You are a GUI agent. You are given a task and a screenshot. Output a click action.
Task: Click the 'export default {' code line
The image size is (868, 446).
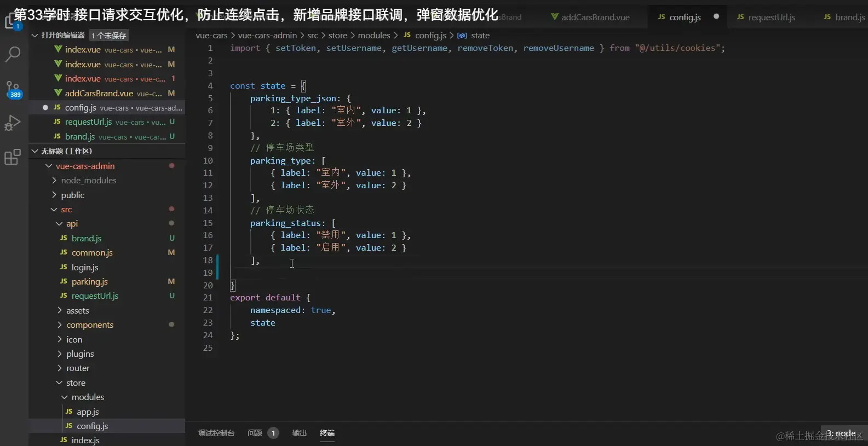271,297
